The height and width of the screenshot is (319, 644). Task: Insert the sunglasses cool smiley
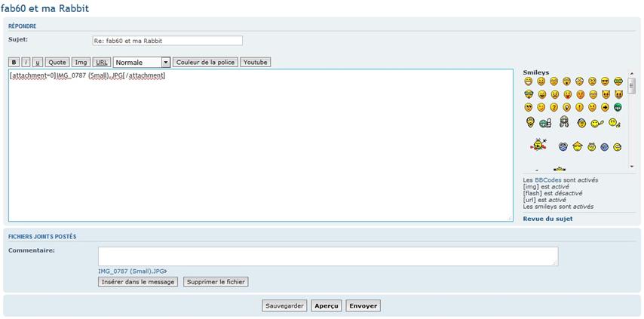point(606,81)
